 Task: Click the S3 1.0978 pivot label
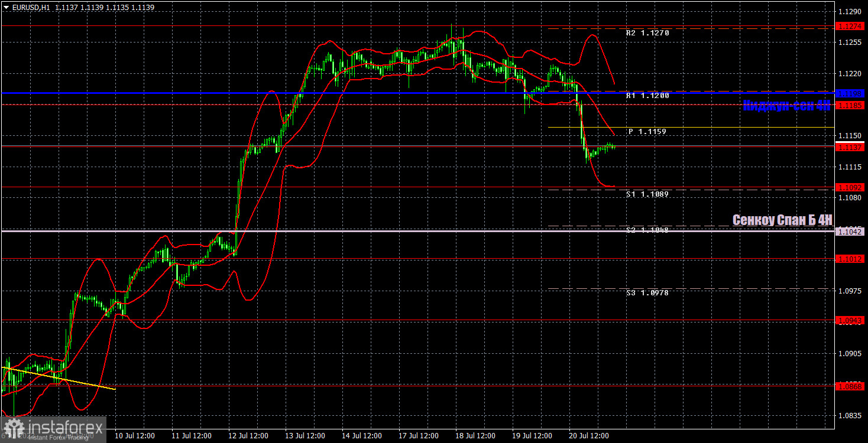647,292
